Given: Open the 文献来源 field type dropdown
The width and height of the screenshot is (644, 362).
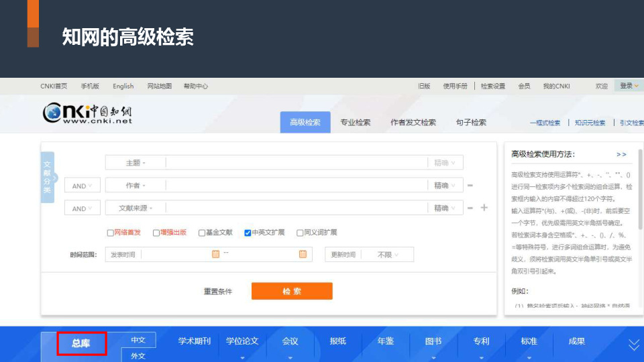Looking at the screenshot, I should coord(136,208).
